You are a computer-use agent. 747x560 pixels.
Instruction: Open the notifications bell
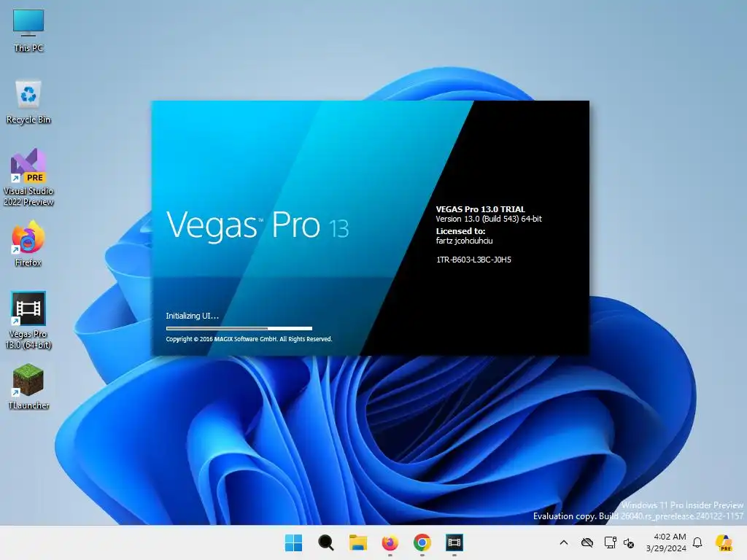point(697,542)
